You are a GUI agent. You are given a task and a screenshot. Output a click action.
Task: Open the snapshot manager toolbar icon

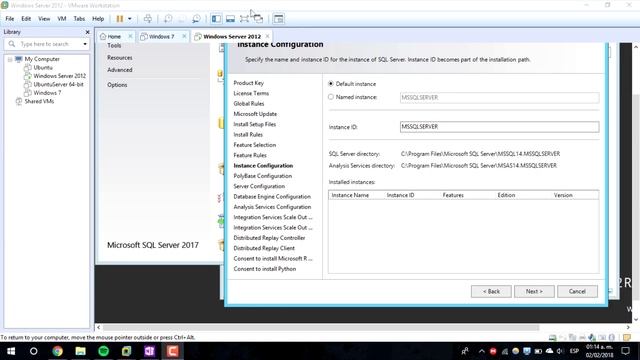pyautogui.click(x=196, y=19)
